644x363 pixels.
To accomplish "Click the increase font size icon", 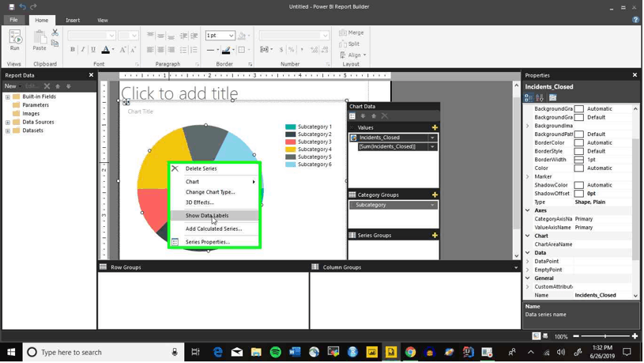I will 122,50.
